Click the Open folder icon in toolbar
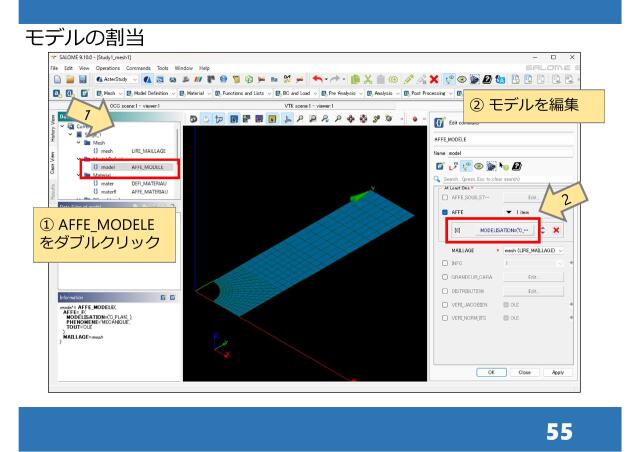 click(x=55, y=78)
